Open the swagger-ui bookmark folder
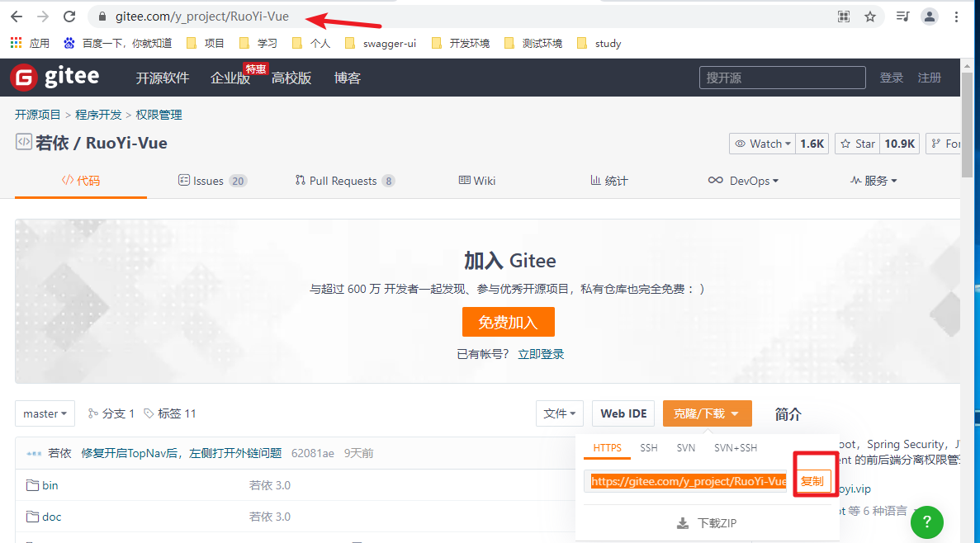This screenshot has width=980, height=543. (x=381, y=43)
